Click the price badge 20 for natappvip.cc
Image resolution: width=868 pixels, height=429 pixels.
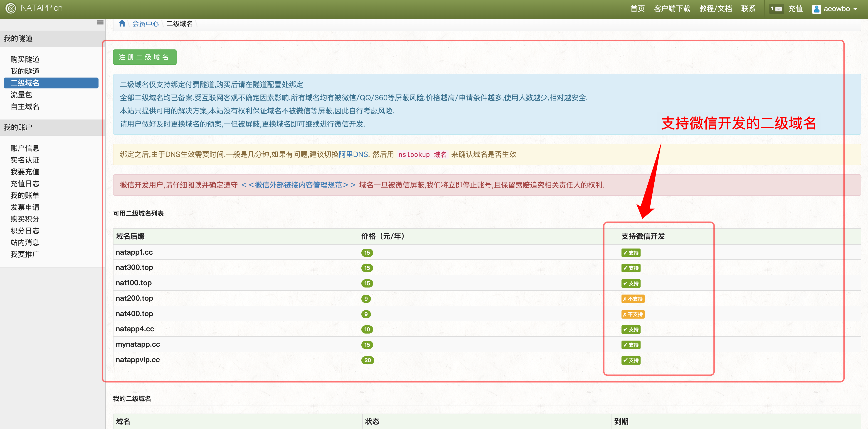[368, 360]
